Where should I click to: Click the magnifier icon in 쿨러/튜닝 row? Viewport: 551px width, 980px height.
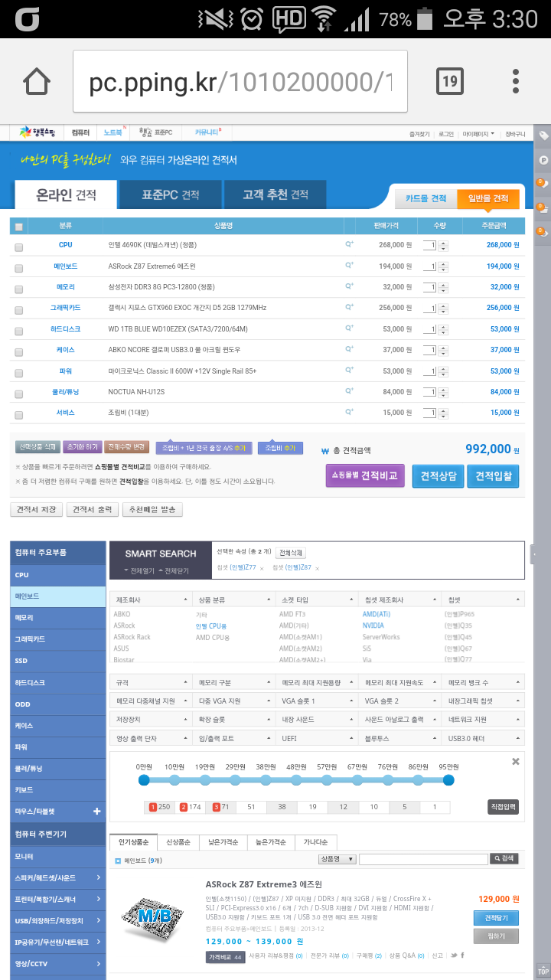[350, 391]
